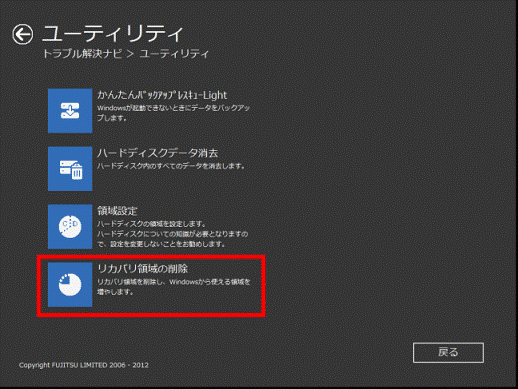Click description 'リカバリ領域を削除し、Windowsから使える領域を増やします'
The height and width of the screenshot is (389, 518).
pyautogui.click(x=174, y=287)
